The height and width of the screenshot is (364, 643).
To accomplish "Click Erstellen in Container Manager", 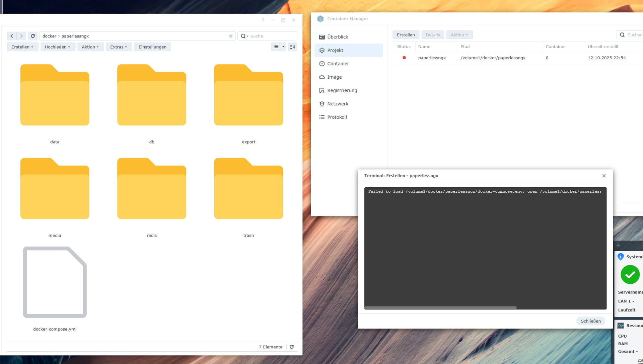I will click(x=406, y=35).
